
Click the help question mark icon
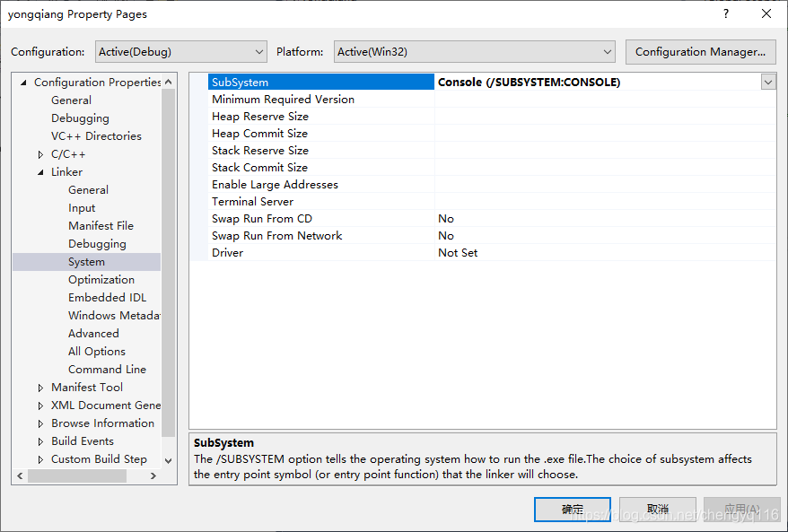[724, 13]
